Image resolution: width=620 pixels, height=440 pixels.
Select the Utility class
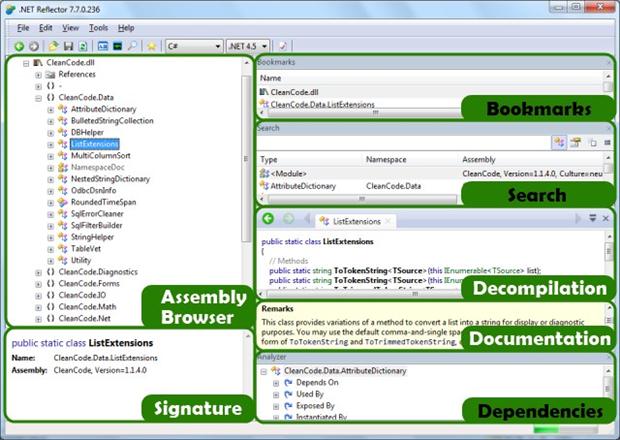[x=81, y=260]
